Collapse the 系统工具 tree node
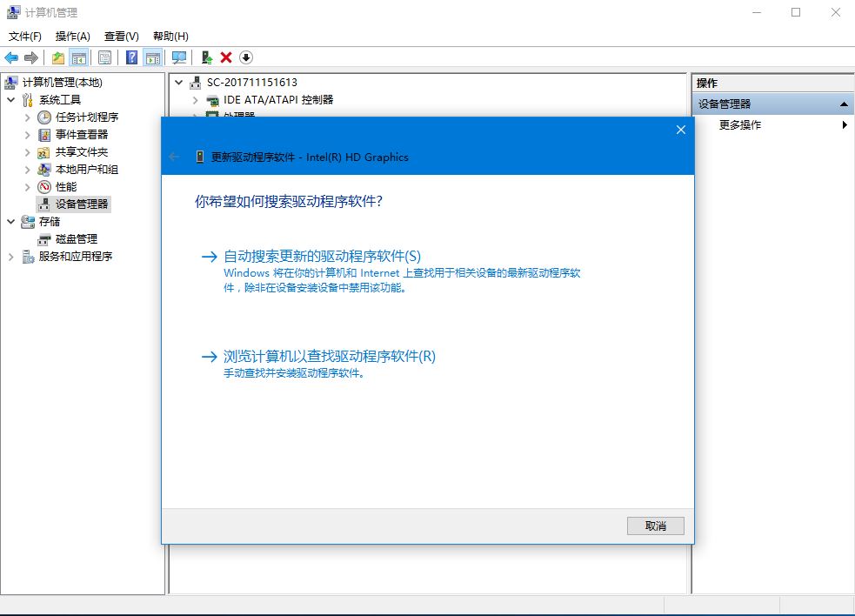This screenshot has width=855, height=616. point(11,100)
